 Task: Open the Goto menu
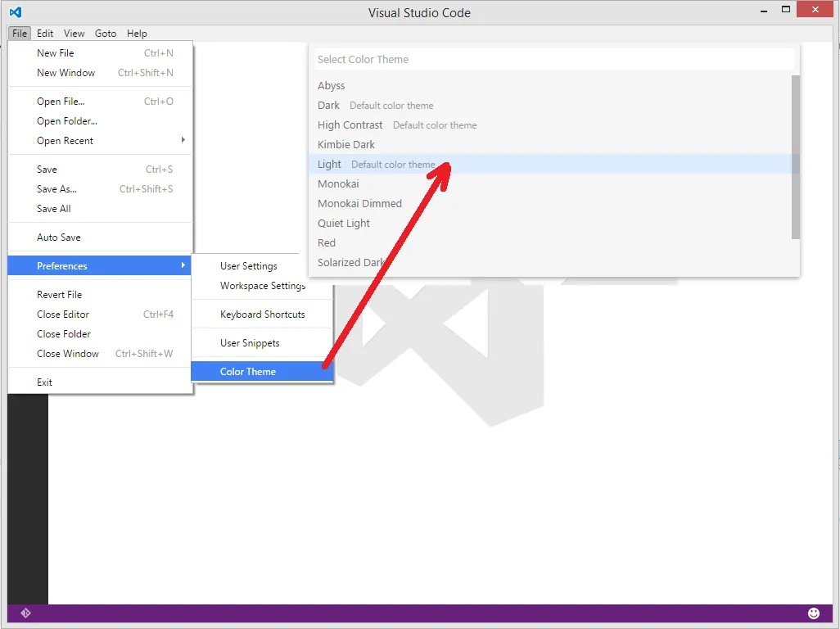[106, 34]
